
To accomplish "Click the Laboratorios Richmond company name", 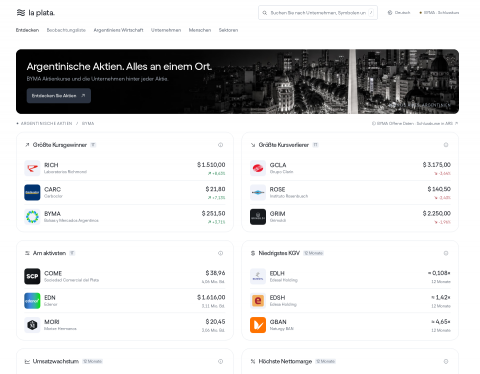I will (65, 172).
